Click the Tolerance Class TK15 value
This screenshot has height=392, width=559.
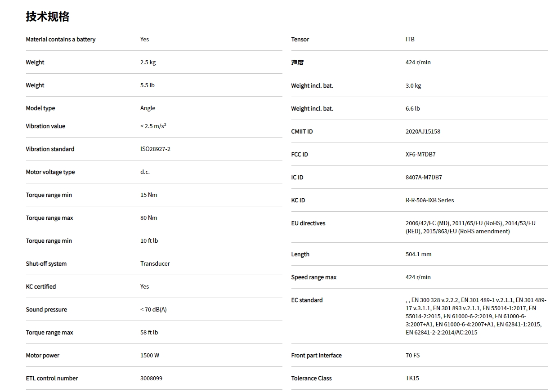coord(412,378)
